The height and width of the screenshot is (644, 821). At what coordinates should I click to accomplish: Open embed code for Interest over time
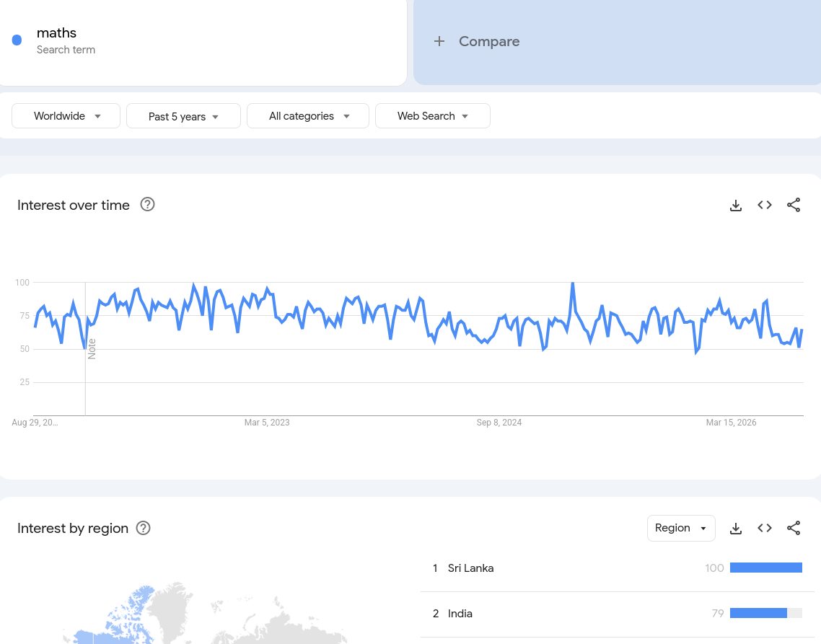tap(765, 206)
